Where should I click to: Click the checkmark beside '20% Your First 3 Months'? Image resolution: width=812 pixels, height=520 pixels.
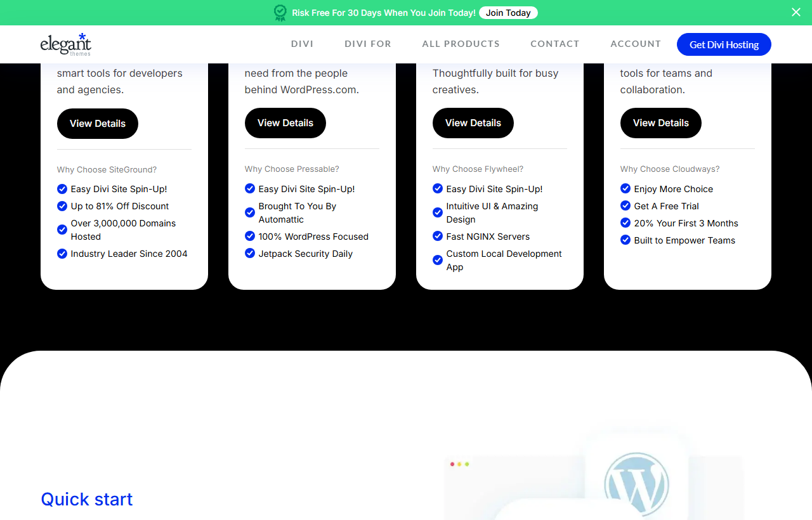pos(625,223)
